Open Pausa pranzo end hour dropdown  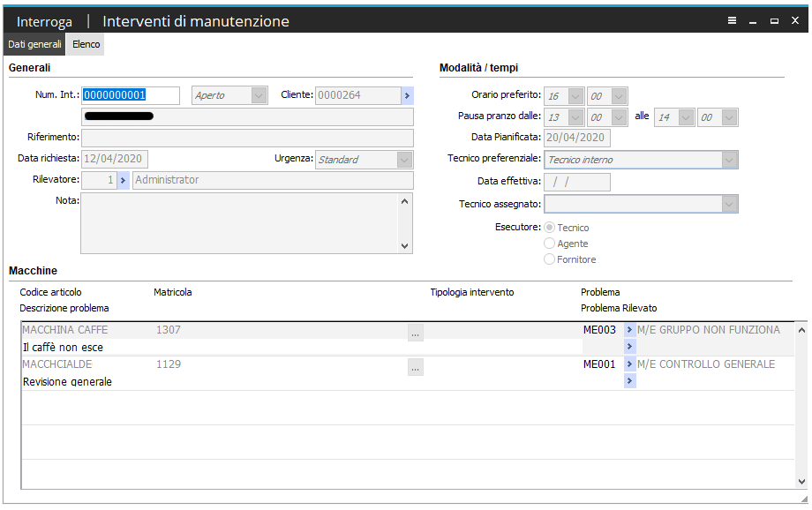point(686,117)
